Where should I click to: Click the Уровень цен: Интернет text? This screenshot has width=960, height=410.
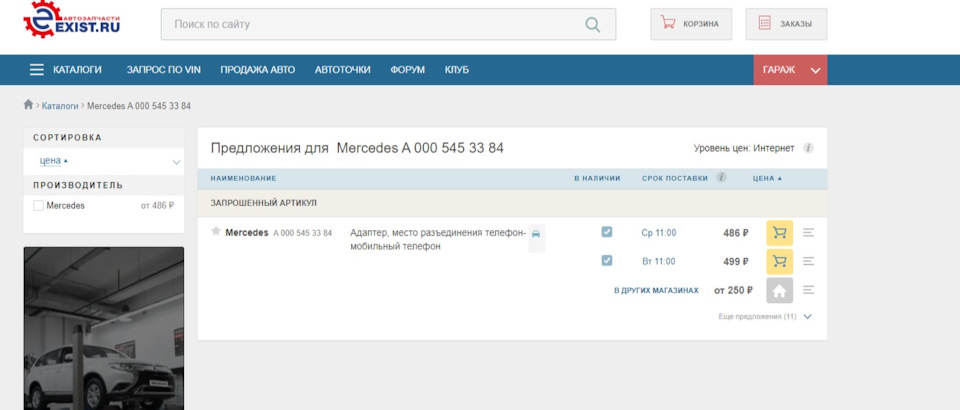point(744,148)
